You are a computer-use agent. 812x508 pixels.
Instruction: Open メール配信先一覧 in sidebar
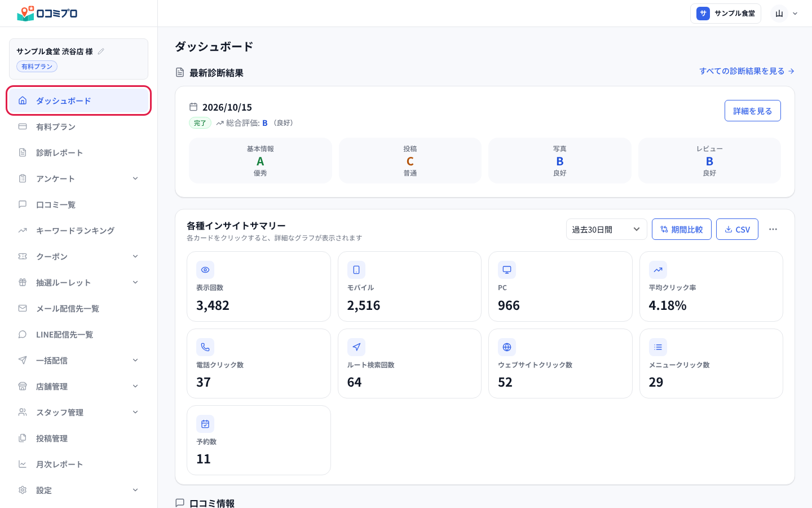click(x=78, y=309)
